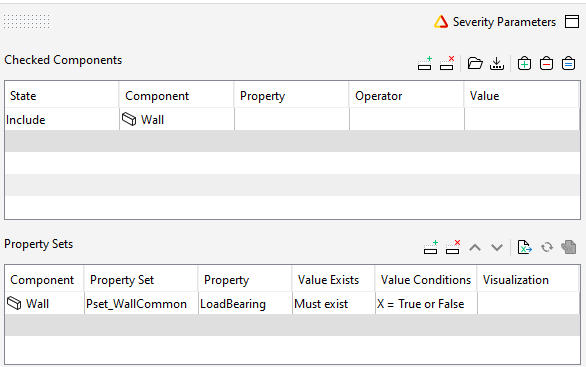Click the Wall icon in Property Sets
The width and height of the screenshot is (586, 367).
(14, 303)
